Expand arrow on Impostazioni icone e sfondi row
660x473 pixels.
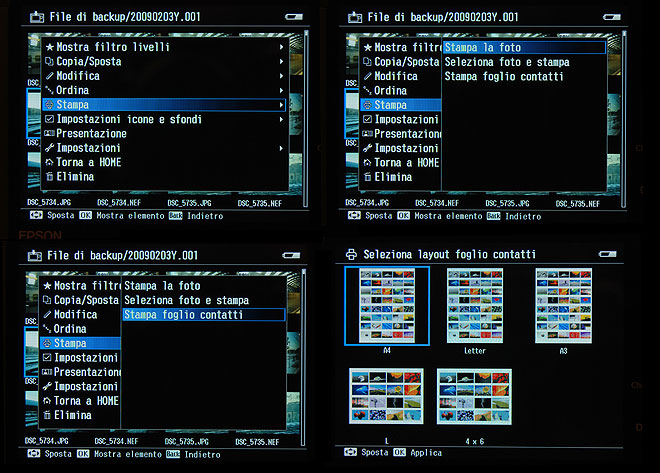click(281, 120)
